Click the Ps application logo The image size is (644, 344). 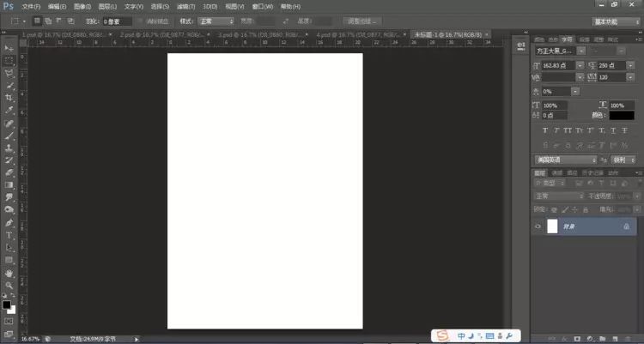[x=9, y=6]
